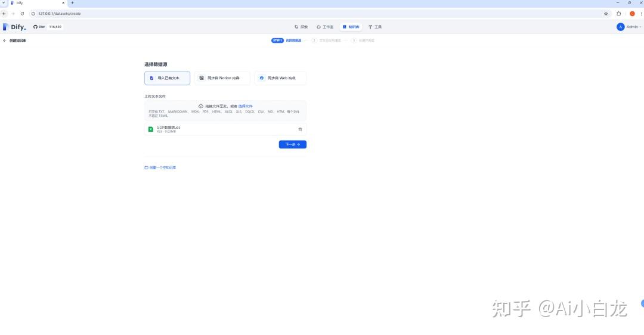
Task: Open the browser extensions puzzle icon
Action: pos(619,13)
